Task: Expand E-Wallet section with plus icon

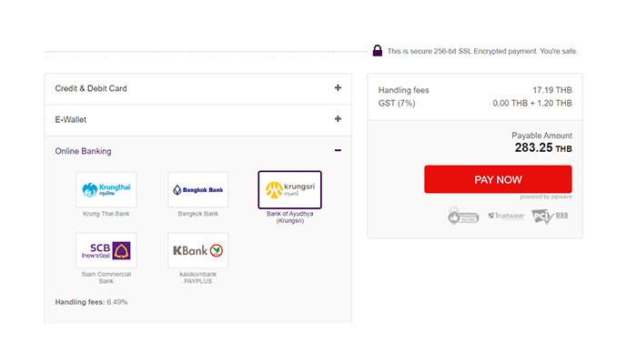Action: [x=338, y=119]
